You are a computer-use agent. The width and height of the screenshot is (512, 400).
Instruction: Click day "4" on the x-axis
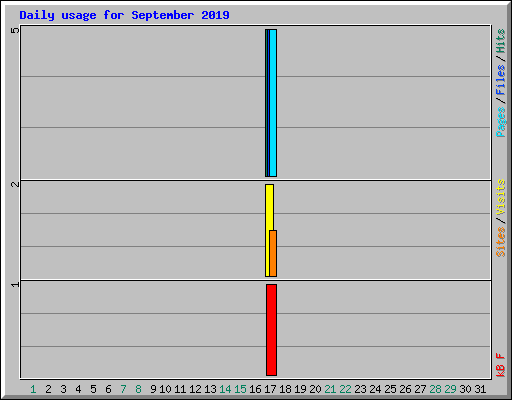click(x=78, y=389)
